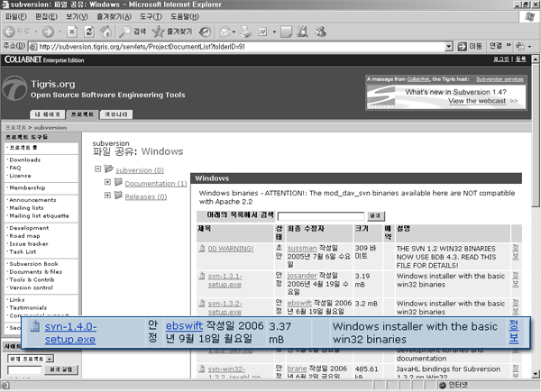
Task: Open the Forward button history dropdown
Action: pos(60,32)
